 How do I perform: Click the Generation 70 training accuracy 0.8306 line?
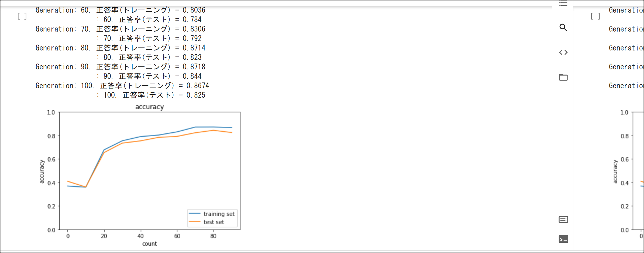tap(120, 29)
